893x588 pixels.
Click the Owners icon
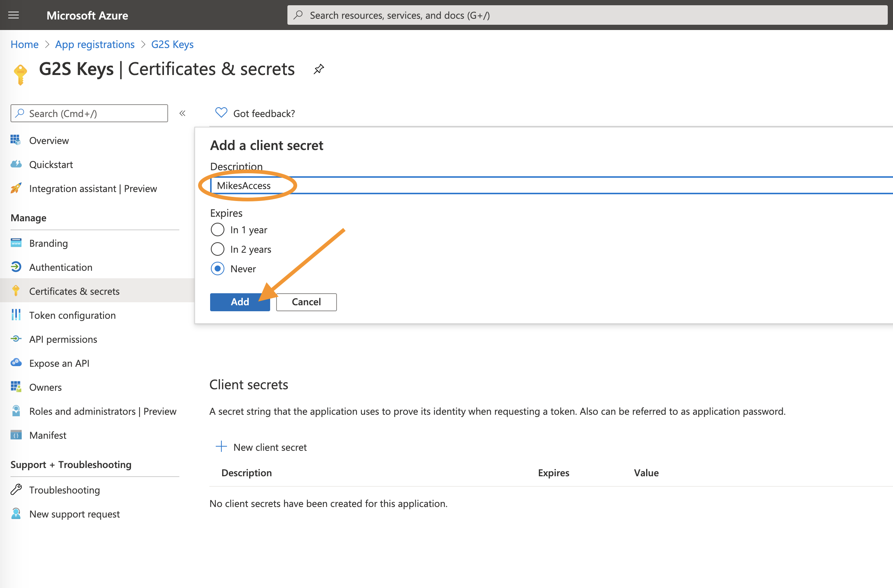tap(16, 387)
